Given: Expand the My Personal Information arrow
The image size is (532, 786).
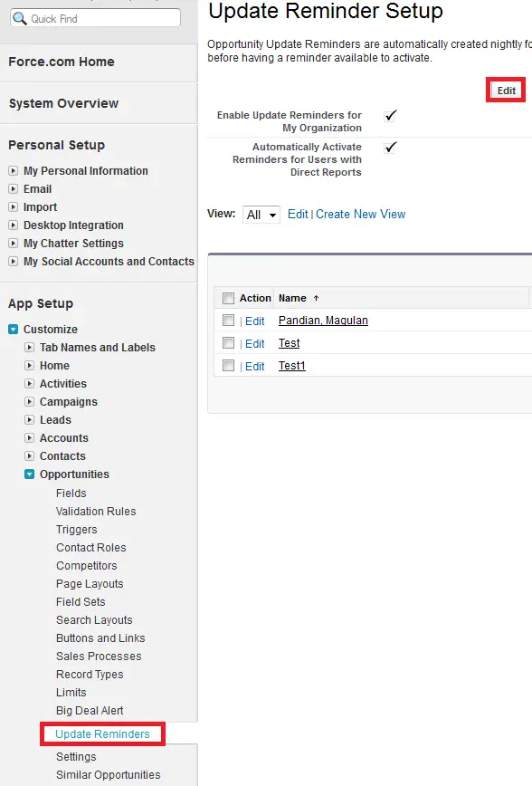Looking at the screenshot, I should tap(14, 171).
